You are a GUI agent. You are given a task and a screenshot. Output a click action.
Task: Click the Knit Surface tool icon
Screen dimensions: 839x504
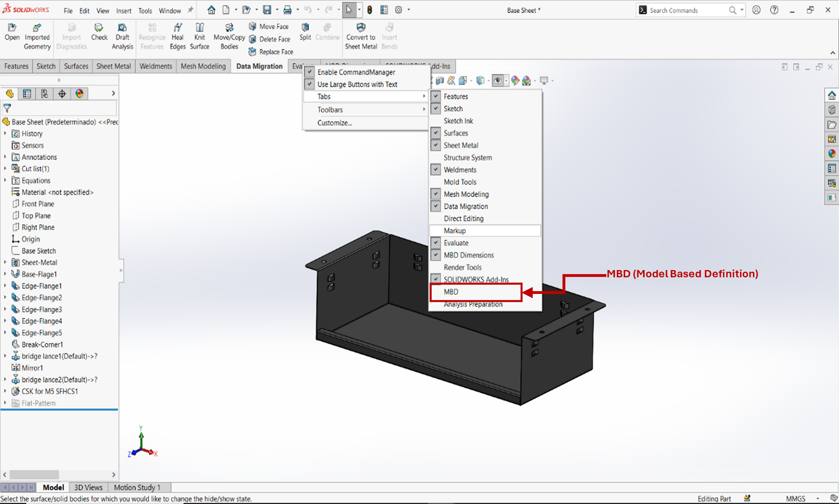coord(200,28)
